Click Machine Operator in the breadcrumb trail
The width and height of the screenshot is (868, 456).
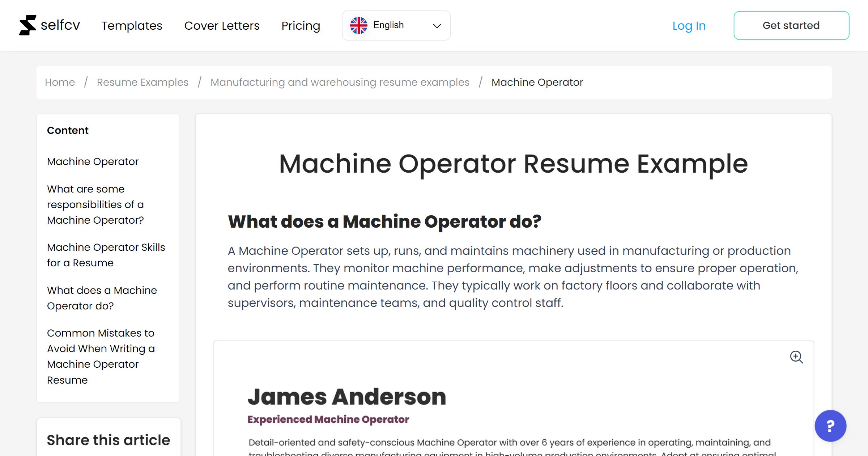tap(537, 82)
